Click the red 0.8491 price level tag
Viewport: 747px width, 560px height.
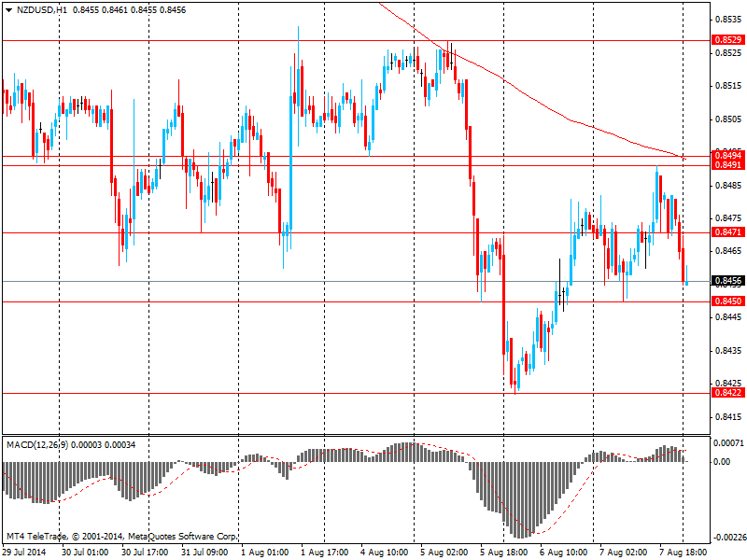(x=727, y=165)
